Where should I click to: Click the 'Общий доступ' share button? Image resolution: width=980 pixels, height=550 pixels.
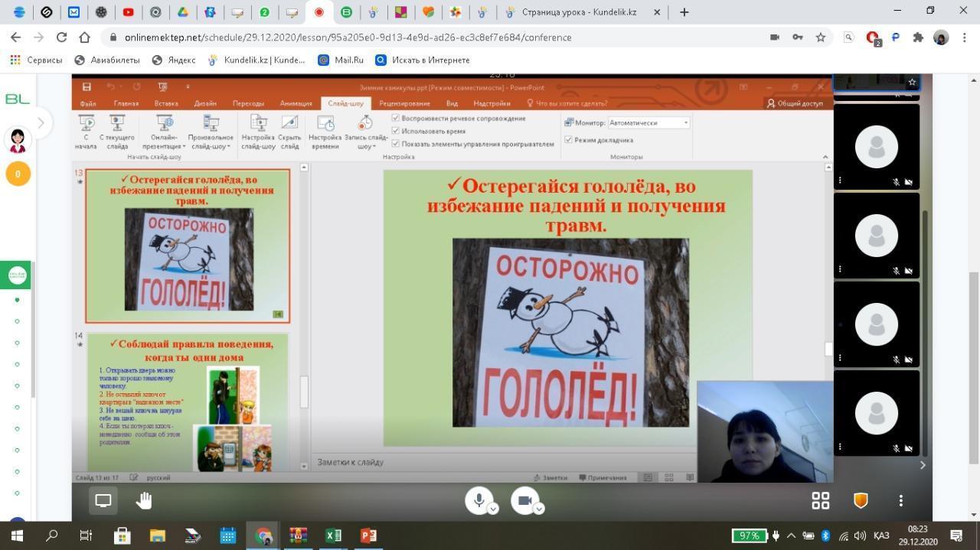click(795, 103)
